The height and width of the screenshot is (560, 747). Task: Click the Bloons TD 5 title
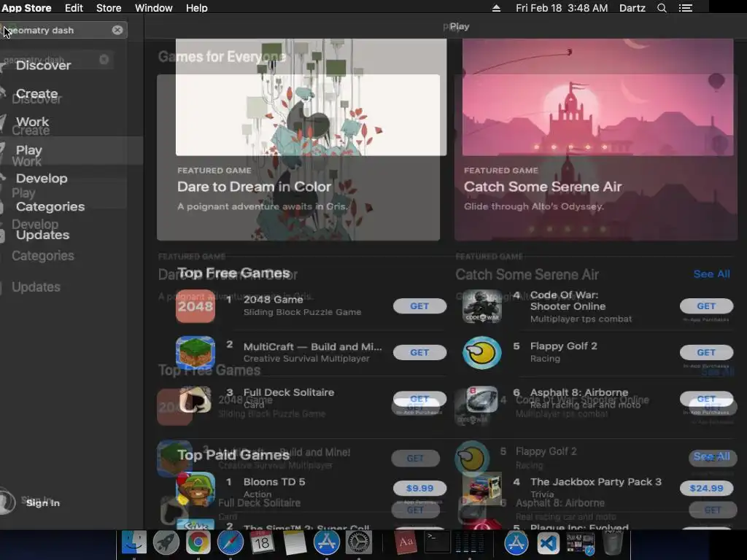pos(274,481)
